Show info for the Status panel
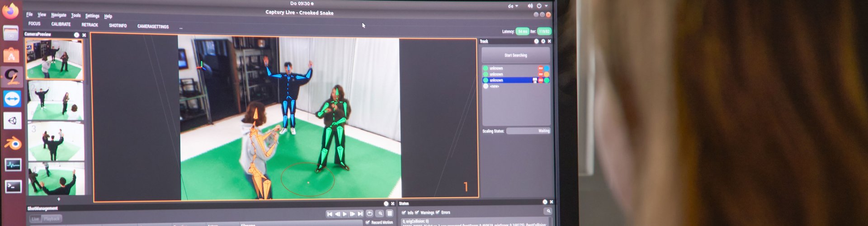Image resolution: width=868 pixels, height=226 pixels. click(545, 202)
